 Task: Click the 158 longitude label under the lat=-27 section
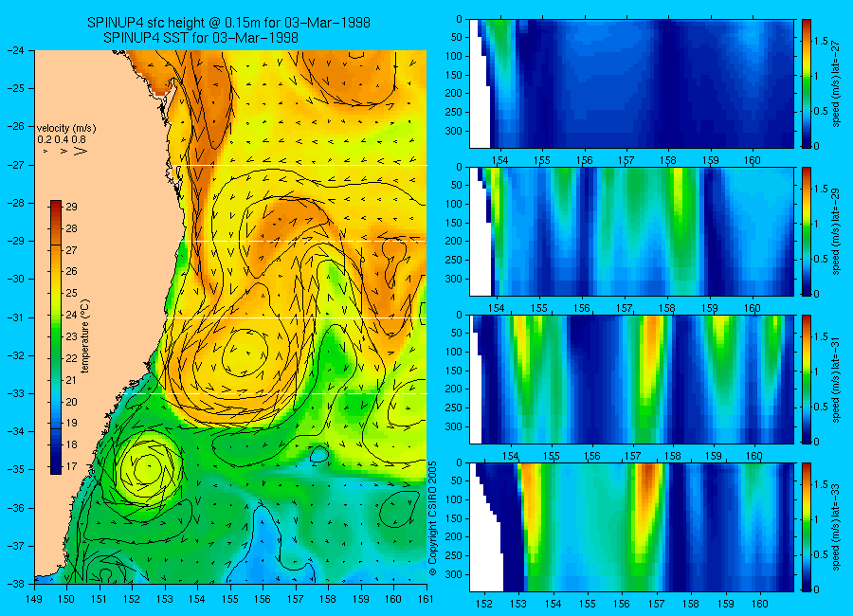668,160
